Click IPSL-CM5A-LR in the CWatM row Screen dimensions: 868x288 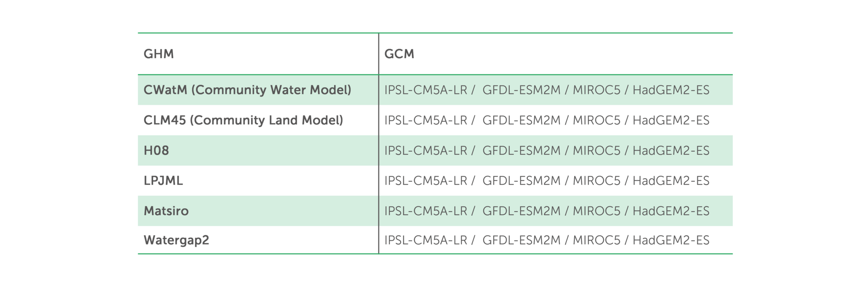pyautogui.click(x=426, y=90)
